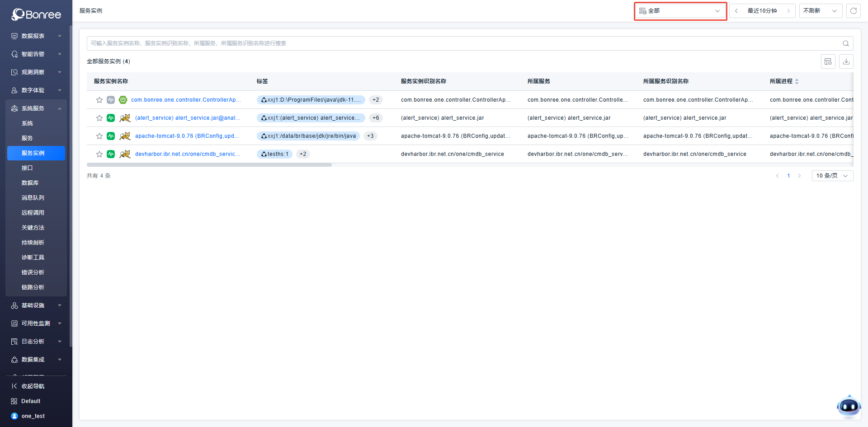Open the 不刷新 refresh interval dropdown
The image size is (868, 427).
[820, 11]
